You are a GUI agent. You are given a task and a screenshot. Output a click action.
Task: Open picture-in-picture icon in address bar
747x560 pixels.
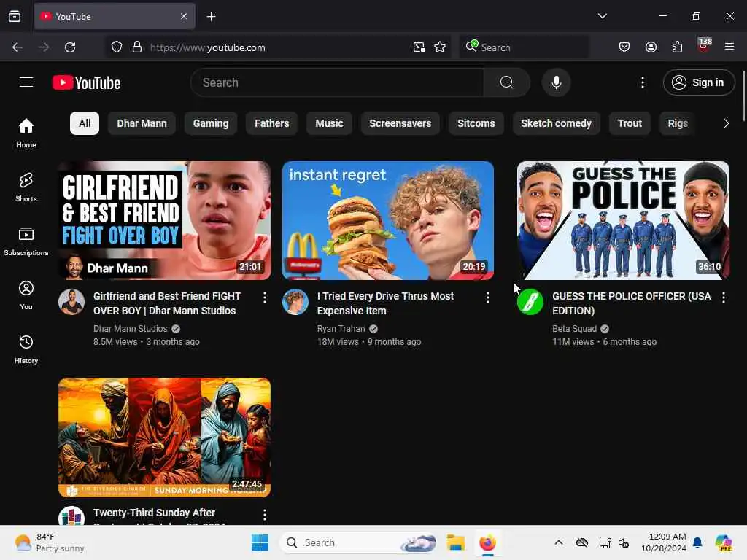point(419,47)
